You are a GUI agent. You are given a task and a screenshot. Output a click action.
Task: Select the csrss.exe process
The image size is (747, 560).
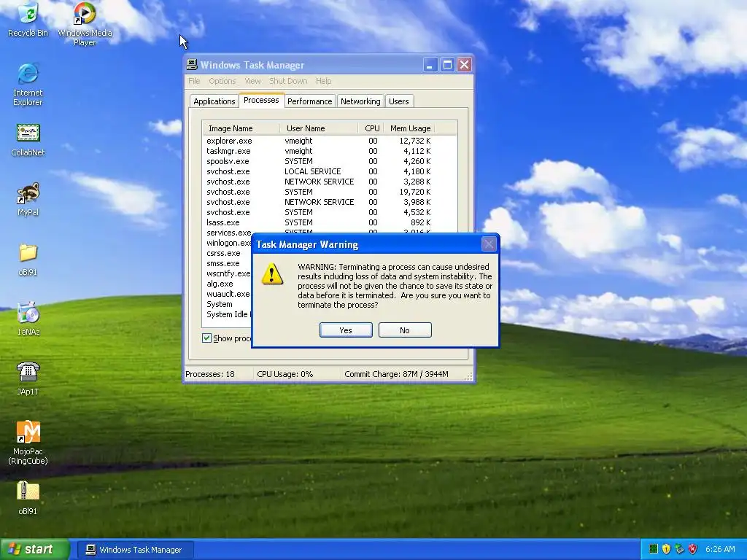pyautogui.click(x=223, y=253)
